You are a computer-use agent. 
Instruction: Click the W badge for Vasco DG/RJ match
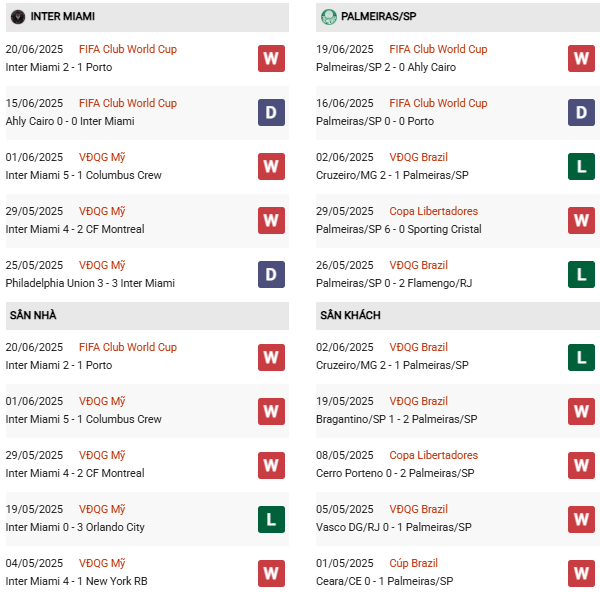pos(581,519)
